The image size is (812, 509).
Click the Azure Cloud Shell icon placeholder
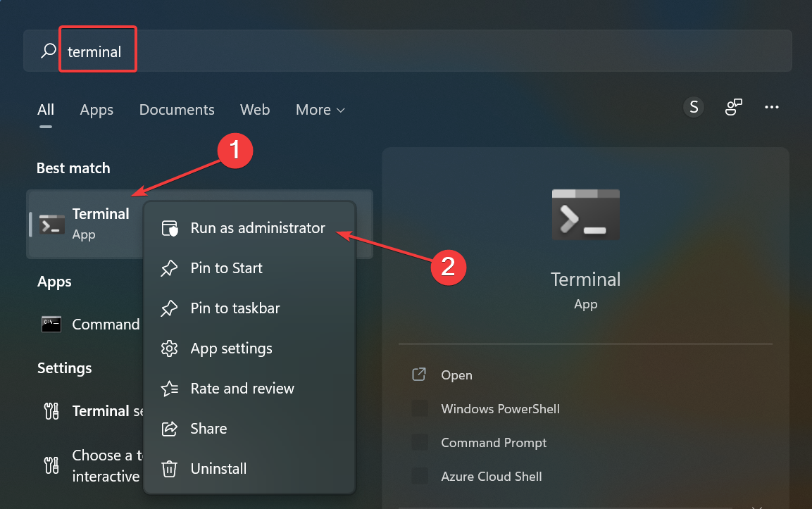pyautogui.click(x=420, y=476)
